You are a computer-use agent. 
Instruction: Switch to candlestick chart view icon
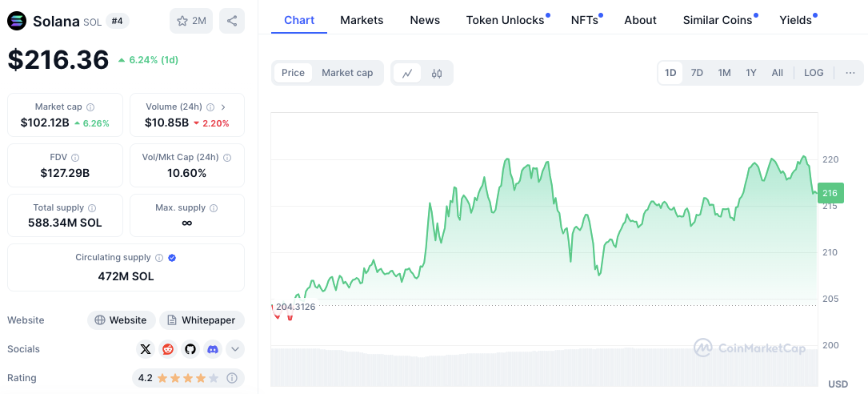coord(437,73)
